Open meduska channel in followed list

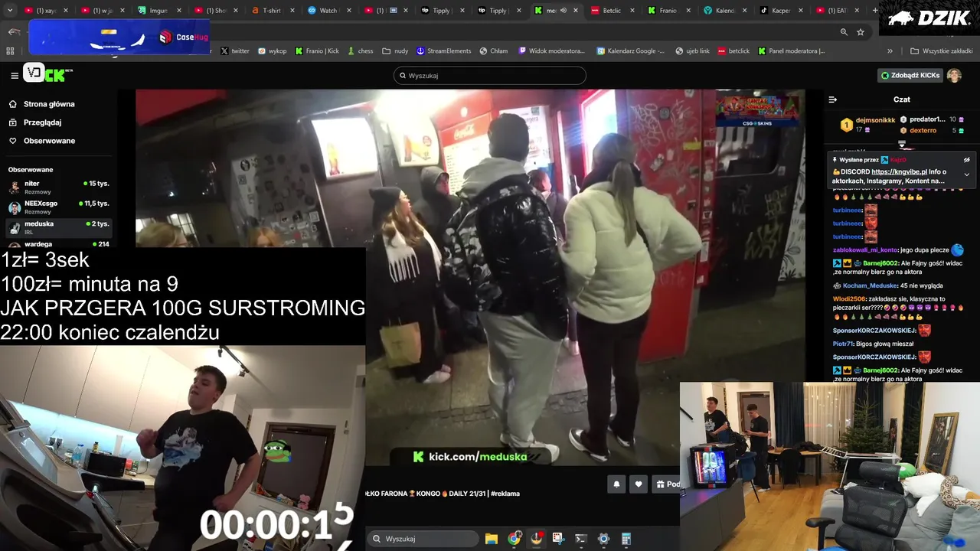click(x=58, y=227)
